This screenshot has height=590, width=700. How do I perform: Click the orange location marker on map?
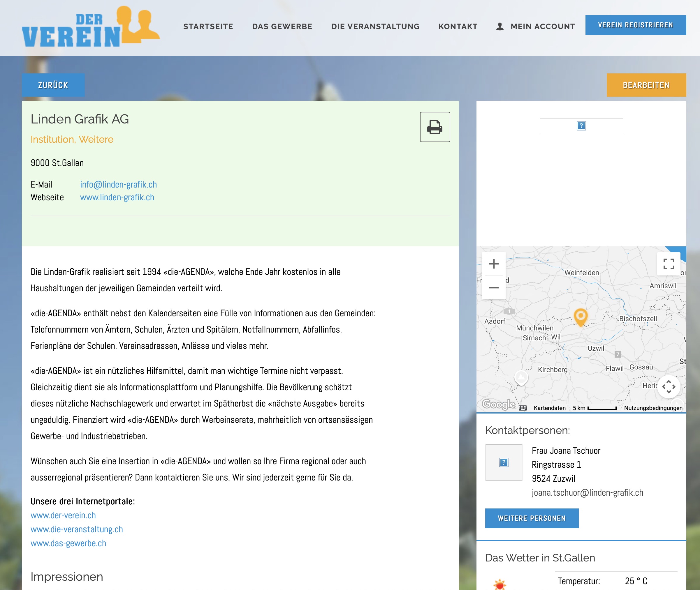click(581, 317)
